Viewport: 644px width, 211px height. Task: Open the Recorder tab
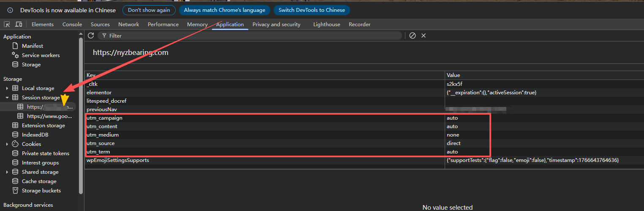pyautogui.click(x=359, y=25)
